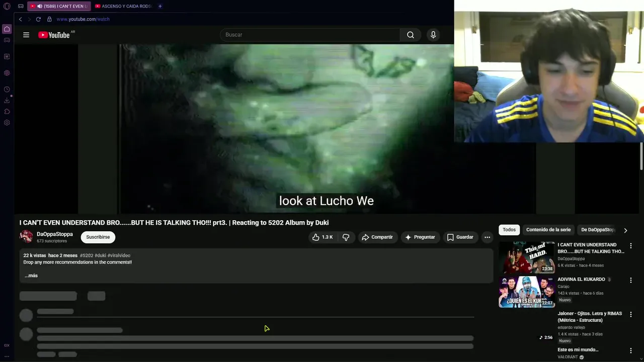The height and width of the screenshot is (362, 644).
Task: Start voice search with microphone
Action: coord(433,35)
